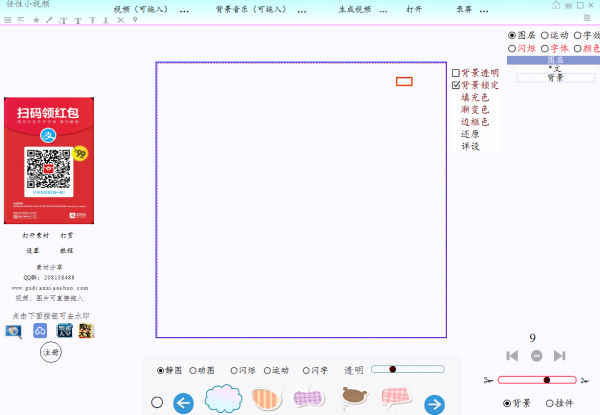Screen dimensions: 600x415
Task: Click 边框色 border color option
Action: tap(475, 122)
